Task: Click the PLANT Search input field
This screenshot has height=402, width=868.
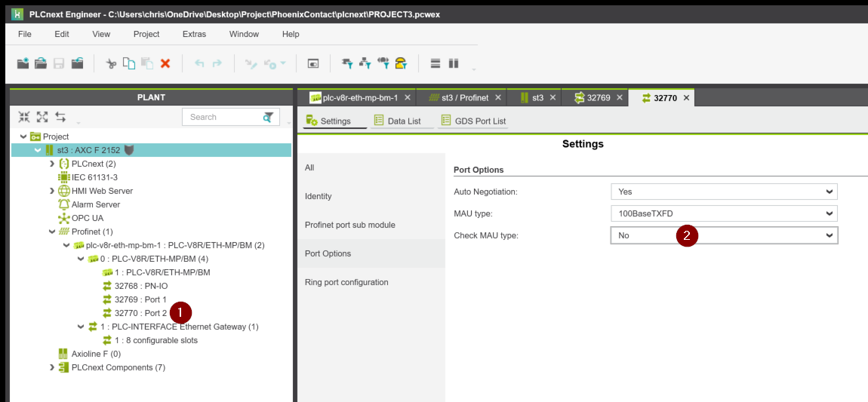Action: click(x=223, y=118)
